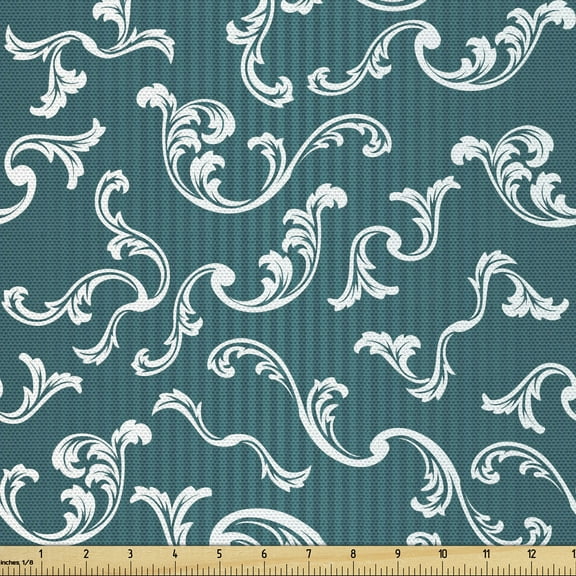The image size is (576, 576).
Task: Click the 'inches: 1/8' ruler label
Action: coord(17,562)
